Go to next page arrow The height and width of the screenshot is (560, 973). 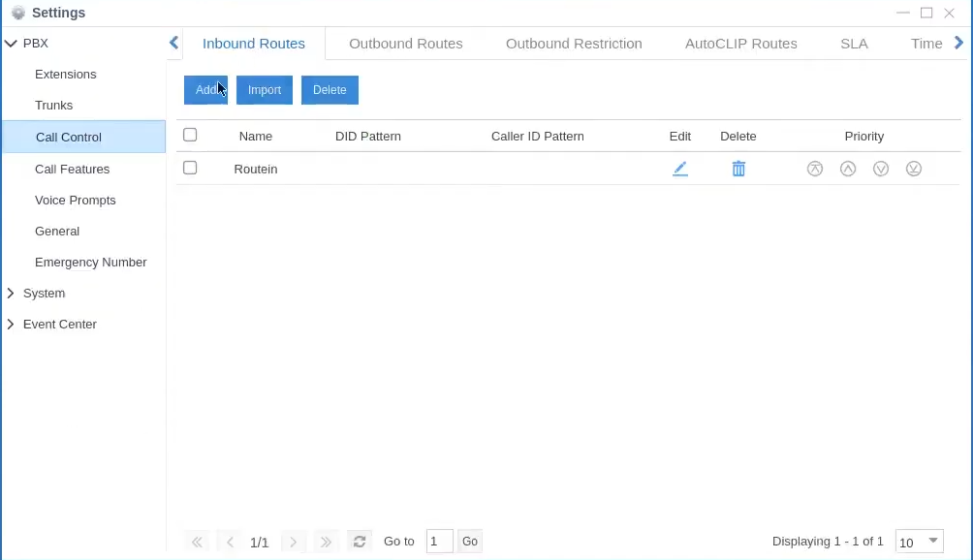(293, 542)
